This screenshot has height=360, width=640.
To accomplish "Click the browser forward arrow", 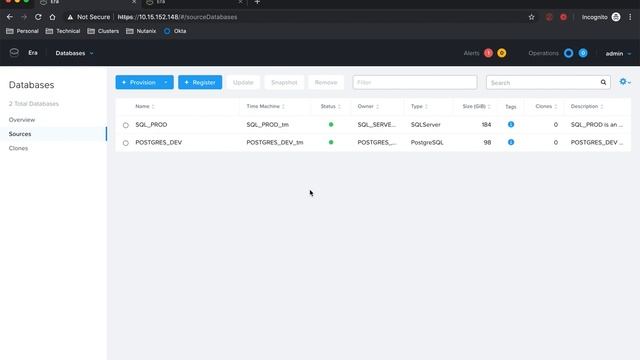I will [x=24, y=17].
